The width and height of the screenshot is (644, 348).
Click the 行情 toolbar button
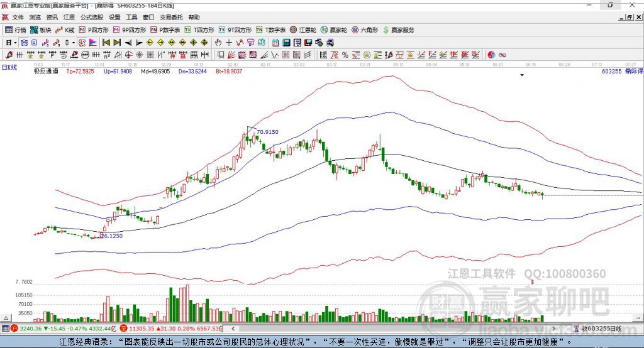16,30
